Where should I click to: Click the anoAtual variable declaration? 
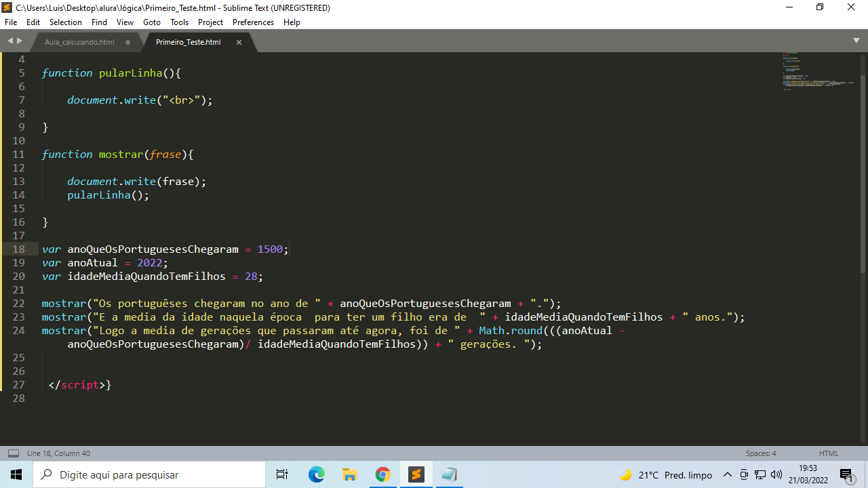pos(93,262)
